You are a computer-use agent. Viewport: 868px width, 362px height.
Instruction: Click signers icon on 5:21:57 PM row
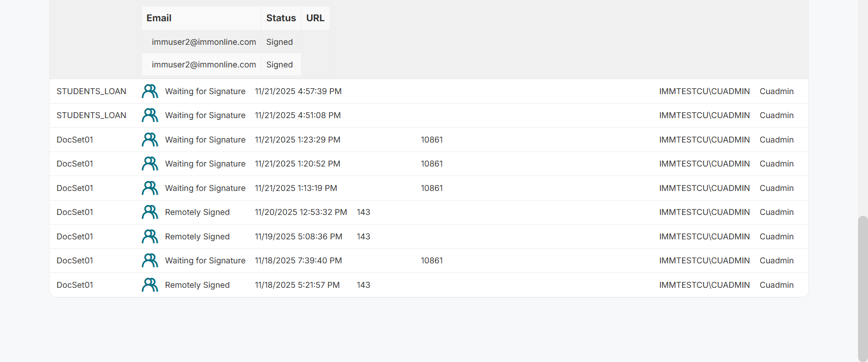(x=150, y=285)
